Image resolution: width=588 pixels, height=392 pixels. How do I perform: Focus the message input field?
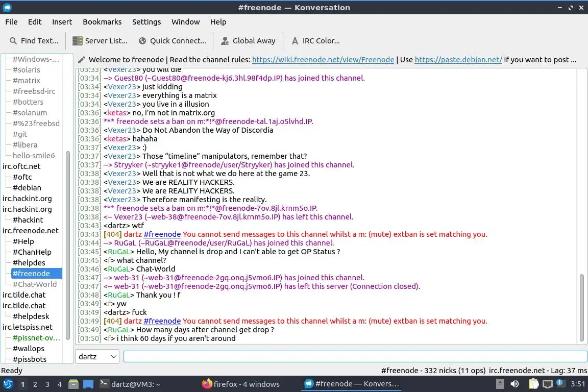[355, 357]
